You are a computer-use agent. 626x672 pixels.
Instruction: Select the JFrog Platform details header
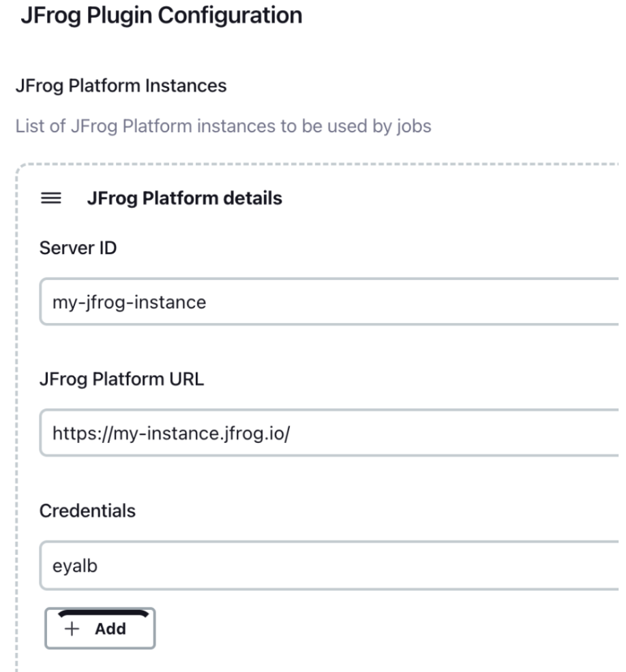click(x=184, y=199)
